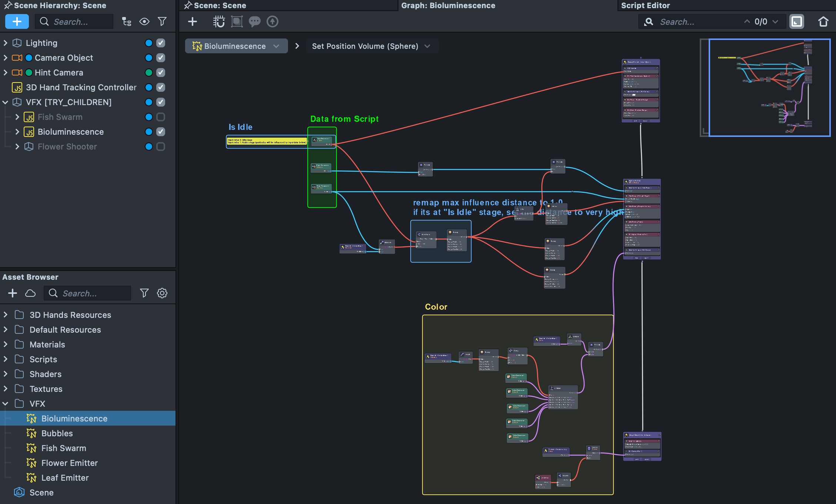Viewport: 836px width, 504px height.
Task: Click the graph home icon
Action: tap(823, 21)
